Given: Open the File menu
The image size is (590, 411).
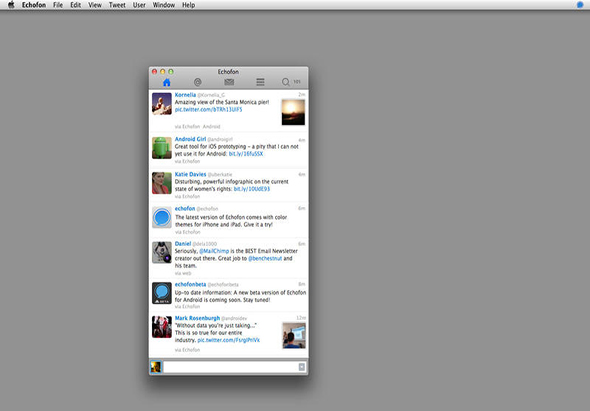Looking at the screenshot, I should tap(58, 5).
